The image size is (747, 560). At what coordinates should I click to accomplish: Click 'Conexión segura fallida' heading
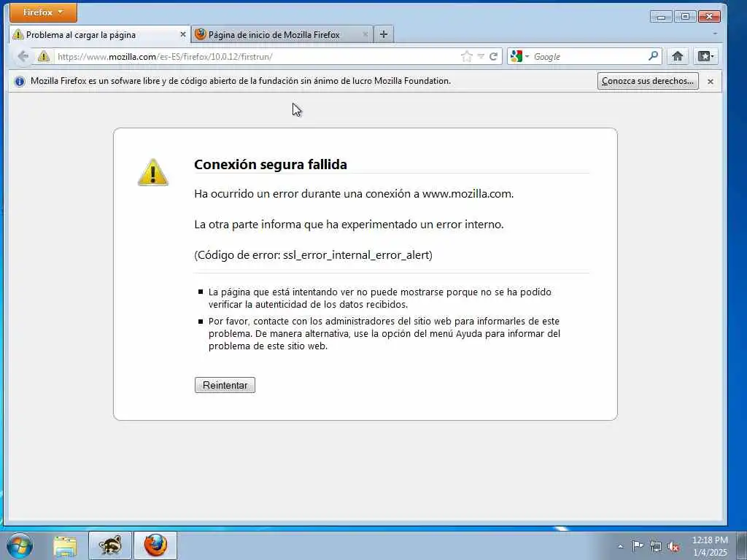click(271, 164)
